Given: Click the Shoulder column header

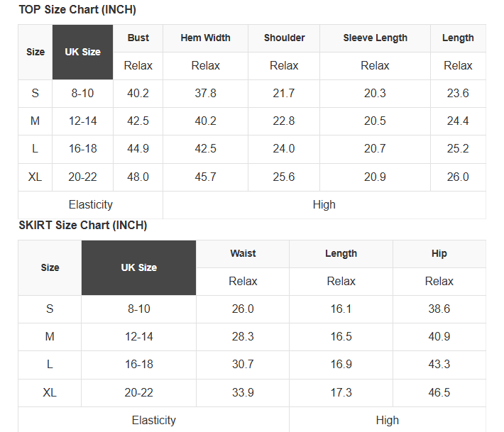Looking at the screenshot, I should 284,38.
